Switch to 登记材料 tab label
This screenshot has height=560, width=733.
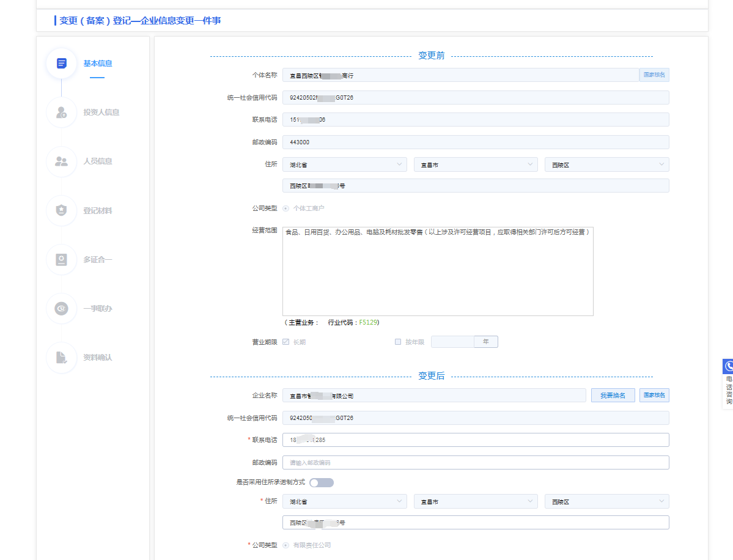click(x=98, y=211)
